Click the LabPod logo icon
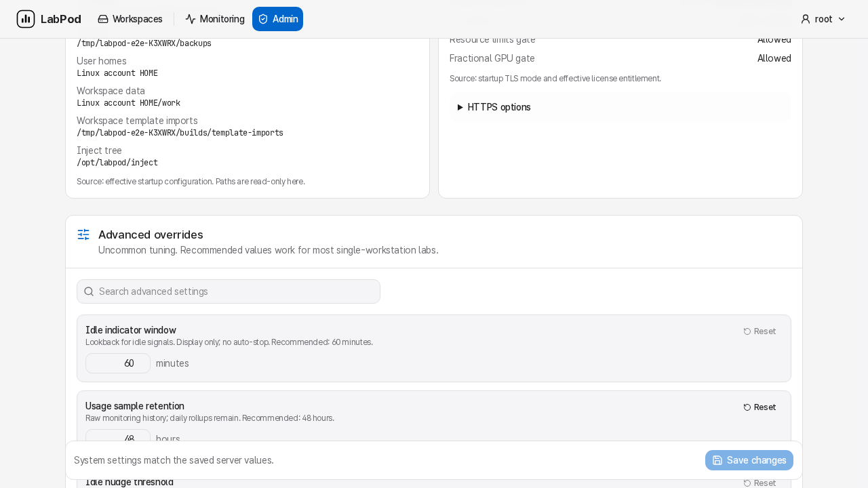This screenshot has width=868, height=488. (26, 19)
